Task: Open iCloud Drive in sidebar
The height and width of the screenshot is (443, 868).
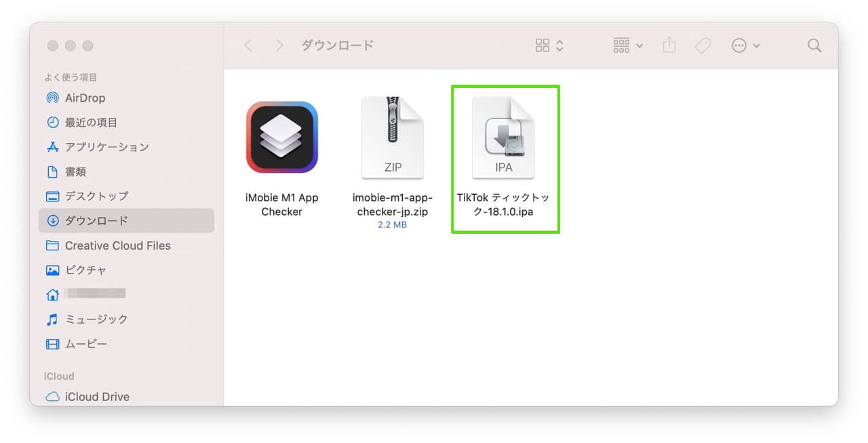Action: [x=97, y=397]
